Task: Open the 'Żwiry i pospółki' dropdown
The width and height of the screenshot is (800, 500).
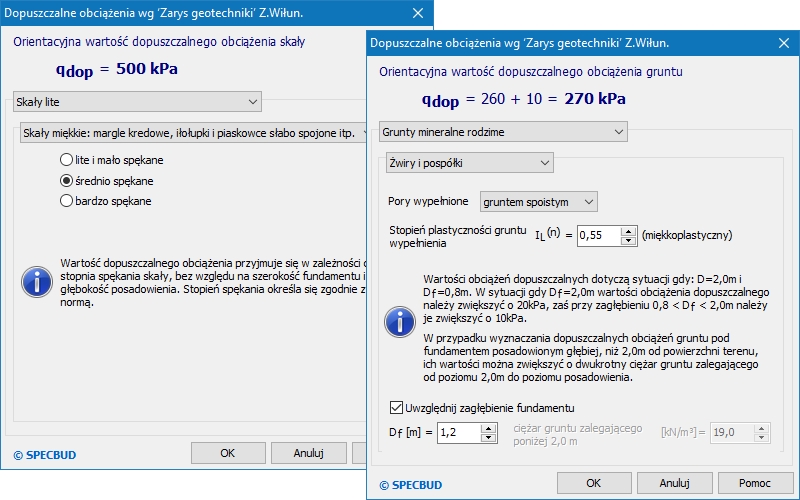Action: [469, 162]
